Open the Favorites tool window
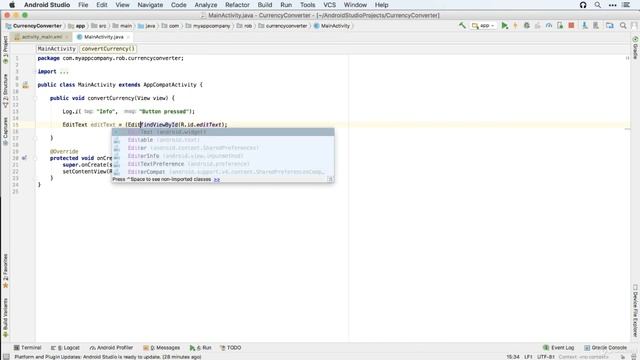Screen dimensions: 640x360 point(5,271)
